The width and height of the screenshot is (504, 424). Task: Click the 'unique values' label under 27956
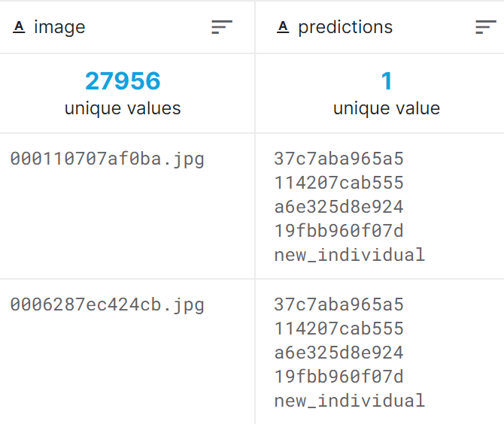tap(123, 108)
